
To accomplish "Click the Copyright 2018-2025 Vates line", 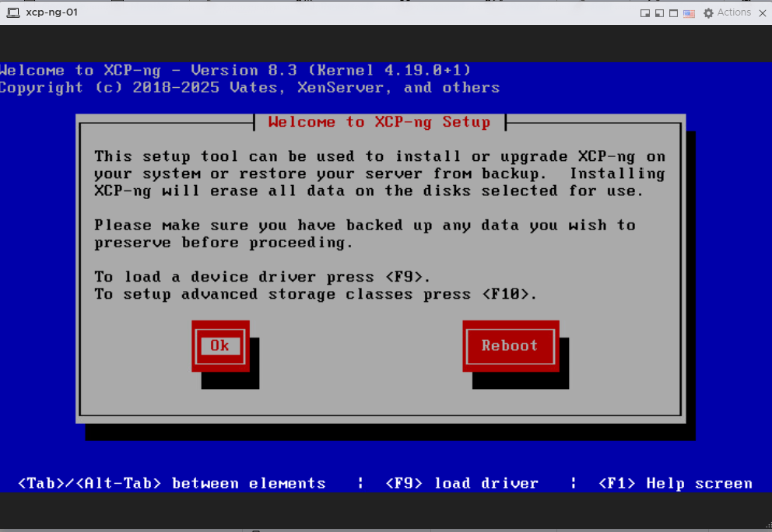I will [249, 87].
